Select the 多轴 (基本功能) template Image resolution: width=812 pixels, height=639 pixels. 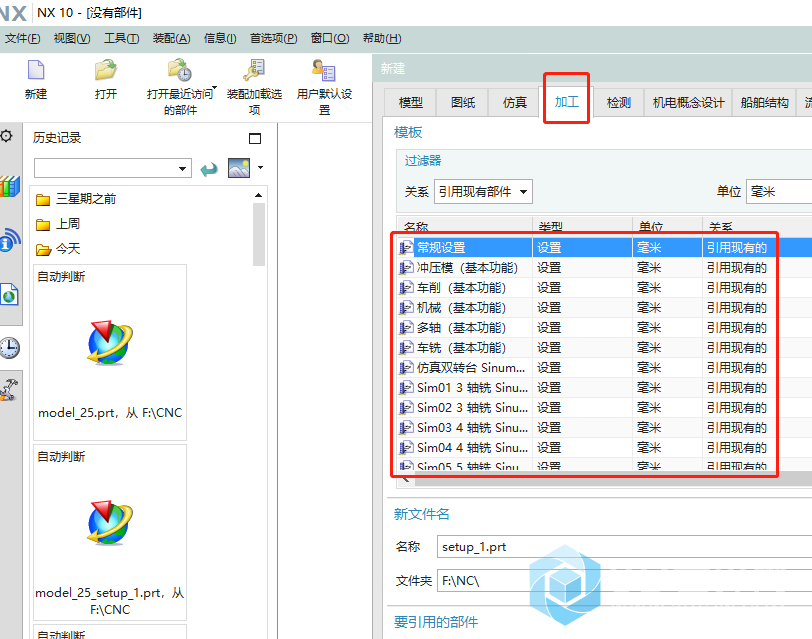pyautogui.click(x=604, y=328)
